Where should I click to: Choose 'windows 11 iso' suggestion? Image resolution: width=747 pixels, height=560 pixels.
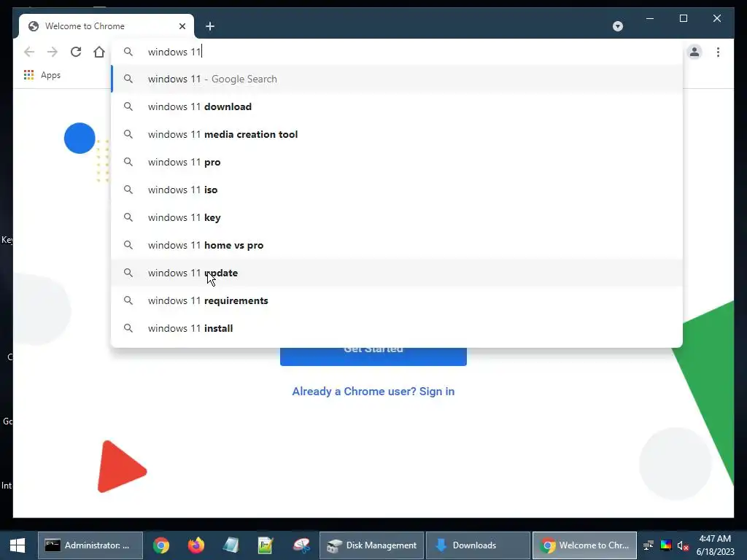pos(397,190)
